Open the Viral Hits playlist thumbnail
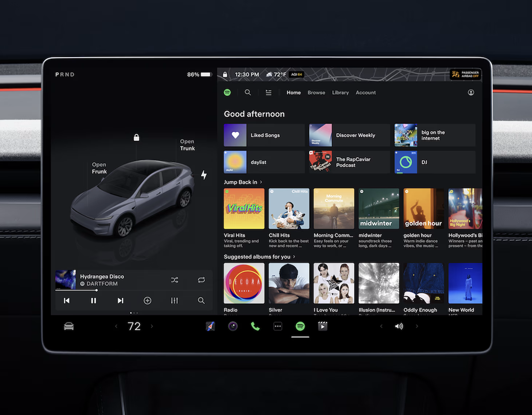Screen dimensions: 532x415 244,209
